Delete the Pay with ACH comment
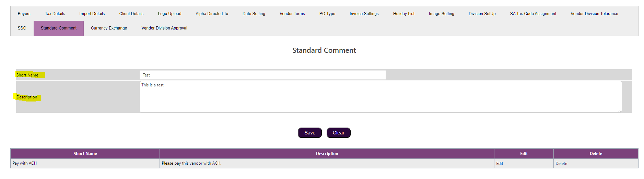This screenshot has width=644, height=179. tap(561, 164)
